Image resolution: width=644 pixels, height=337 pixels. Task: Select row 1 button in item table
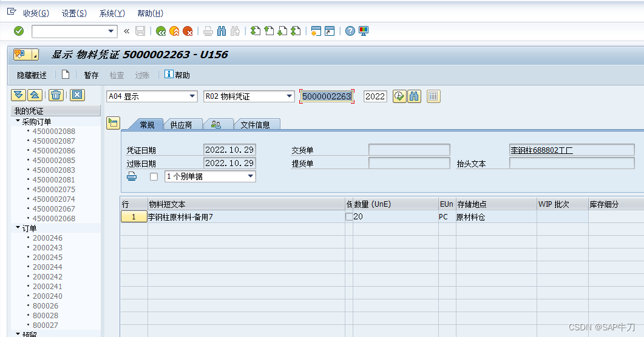(x=134, y=217)
